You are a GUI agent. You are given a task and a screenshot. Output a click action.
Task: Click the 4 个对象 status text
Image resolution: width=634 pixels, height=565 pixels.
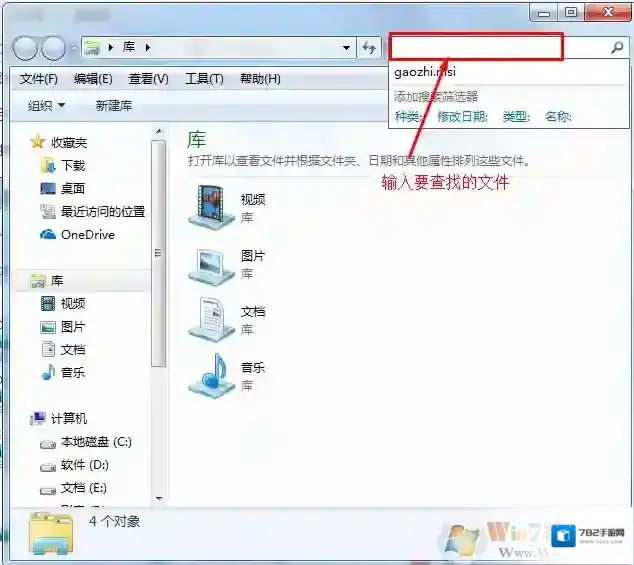point(114,521)
